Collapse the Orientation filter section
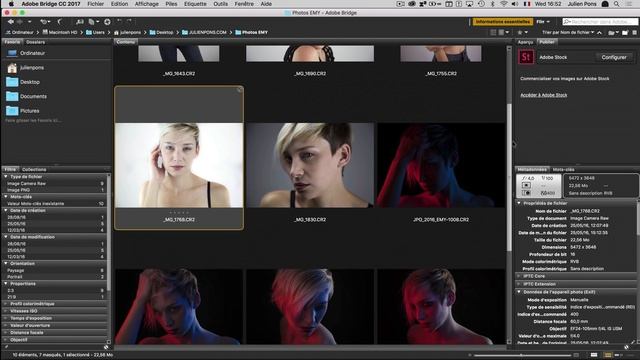Image resolution: width=640 pixels, height=360 pixels. [6, 264]
